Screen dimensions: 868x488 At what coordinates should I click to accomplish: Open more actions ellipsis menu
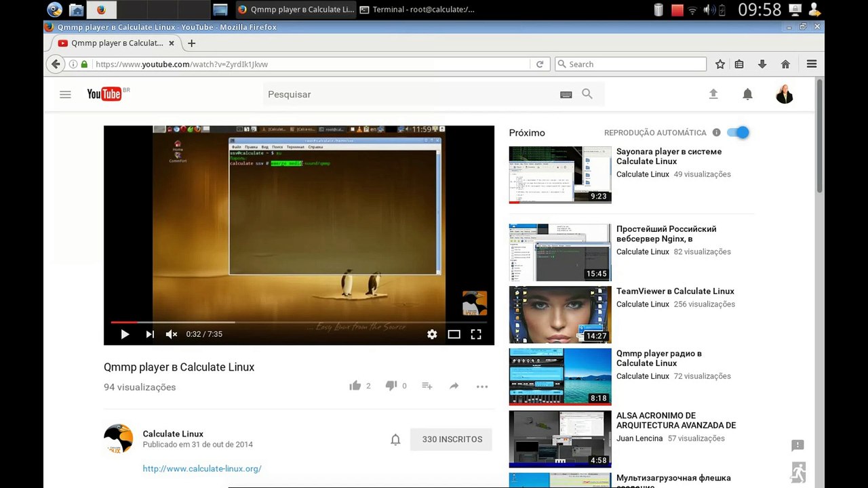coord(482,386)
